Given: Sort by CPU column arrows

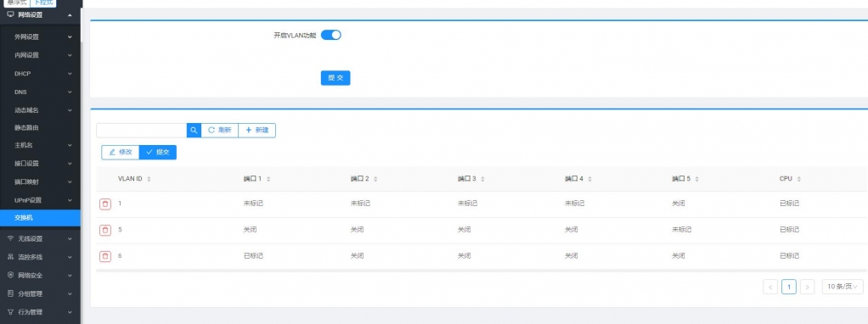Looking at the screenshot, I should (799, 179).
